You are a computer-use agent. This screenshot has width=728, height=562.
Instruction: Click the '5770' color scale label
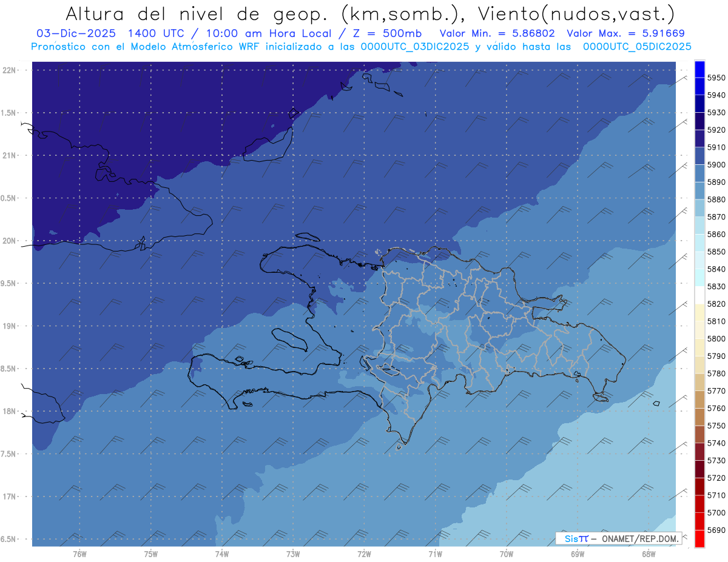click(x=716, y=391)
